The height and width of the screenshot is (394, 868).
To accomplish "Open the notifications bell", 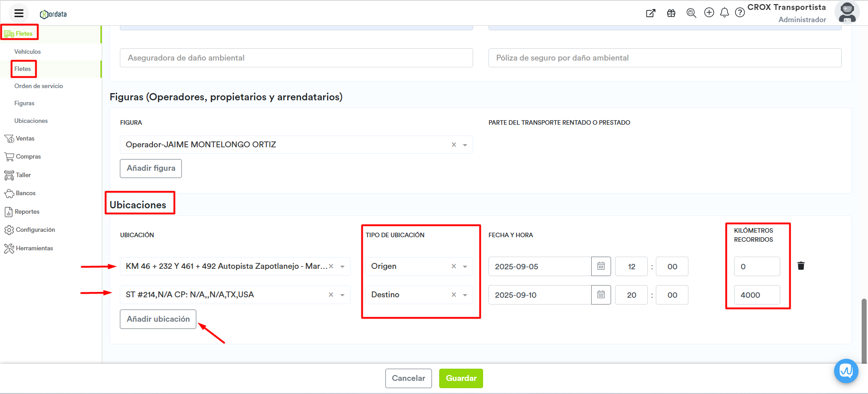I will [725, 13].
